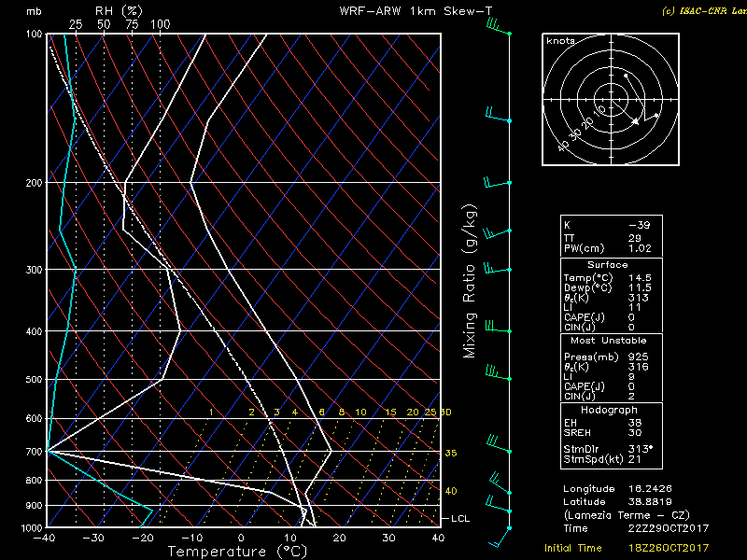The height and width of the screenshot is (560, 747).
Task: Click the 0 temperature axis label
Action: (x=241, y=538)
